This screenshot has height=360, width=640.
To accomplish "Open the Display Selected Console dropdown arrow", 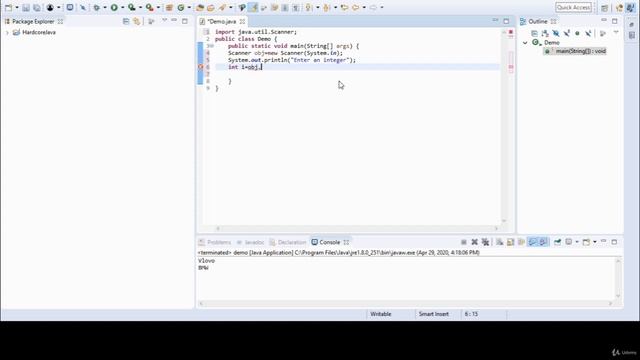I will click(577, 242).
